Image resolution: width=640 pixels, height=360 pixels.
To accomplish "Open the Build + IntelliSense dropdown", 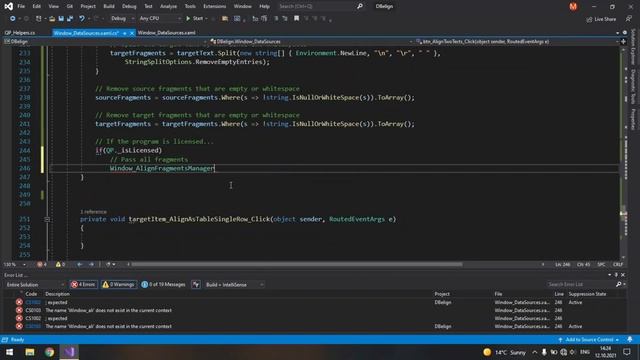I will [x=234, y=284].
